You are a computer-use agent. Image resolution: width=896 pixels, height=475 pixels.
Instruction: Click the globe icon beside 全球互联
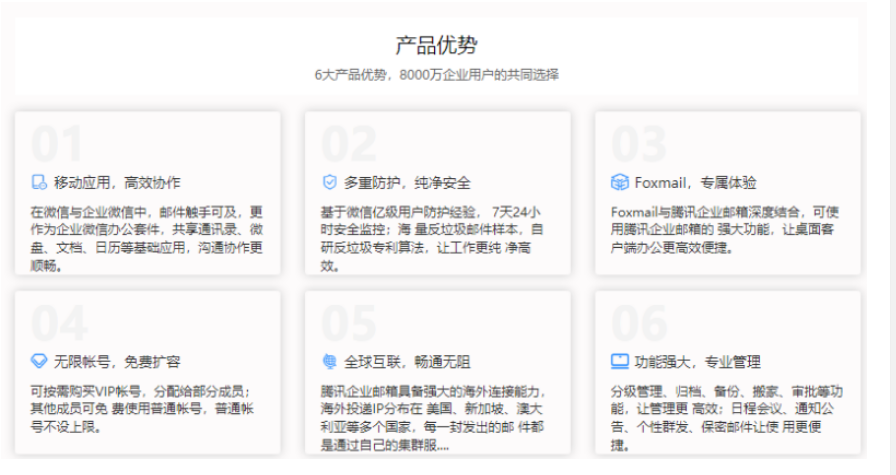329,361
